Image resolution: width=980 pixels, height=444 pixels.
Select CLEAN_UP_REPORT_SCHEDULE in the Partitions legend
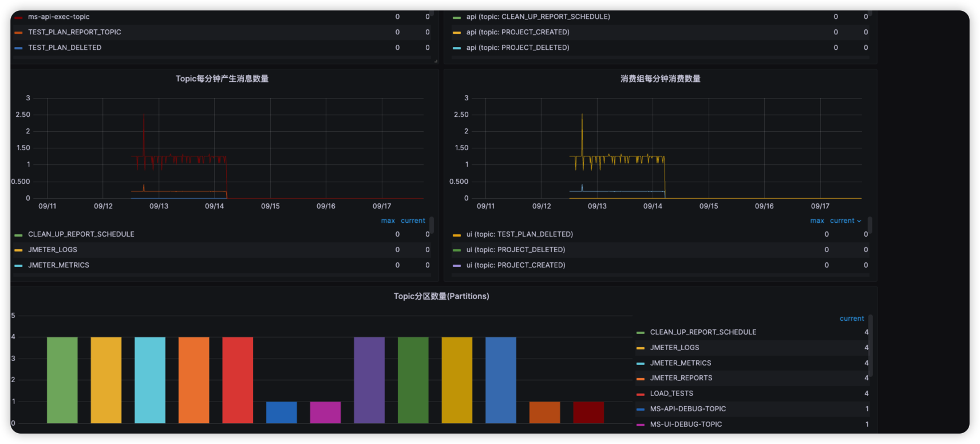[703, 332]
